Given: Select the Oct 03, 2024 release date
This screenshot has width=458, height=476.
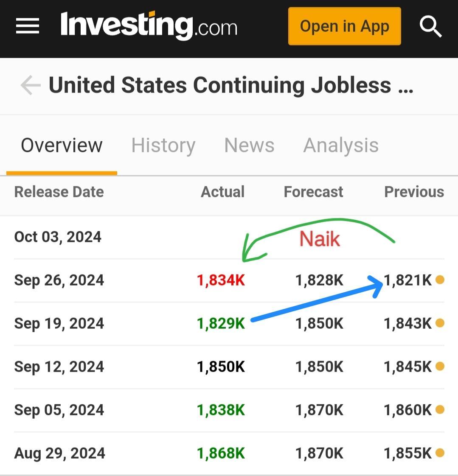Looking at the screenshot, I should point(58,237).
